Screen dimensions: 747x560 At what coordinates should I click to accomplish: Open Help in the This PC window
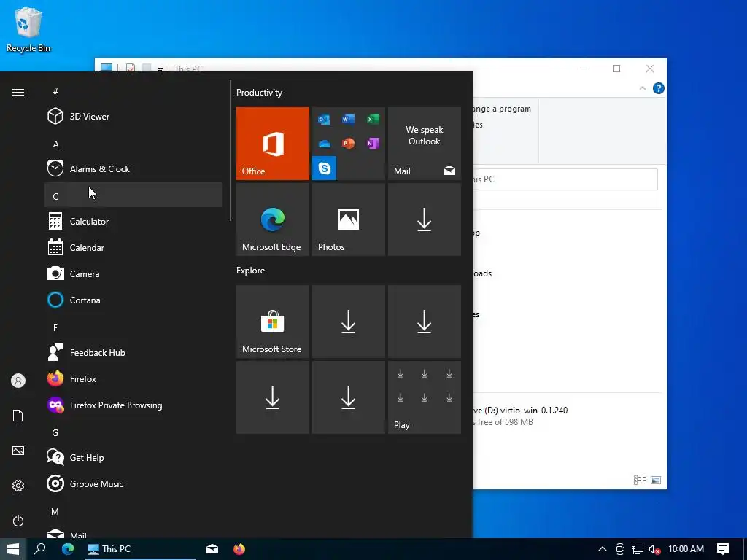click(659, 88)
